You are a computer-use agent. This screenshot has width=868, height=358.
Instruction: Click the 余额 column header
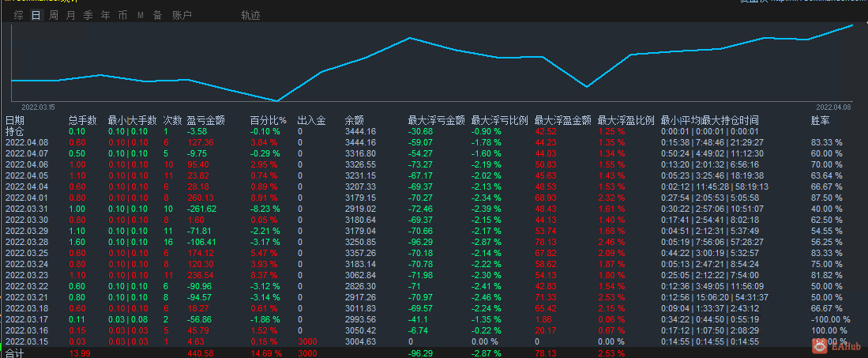pyautogui.click(x=355, y=120)
